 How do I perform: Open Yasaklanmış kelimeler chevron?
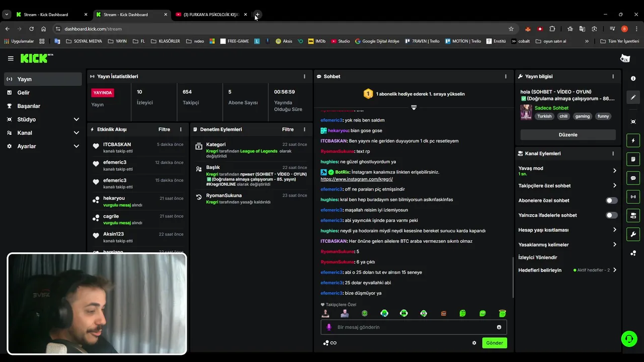614,244
